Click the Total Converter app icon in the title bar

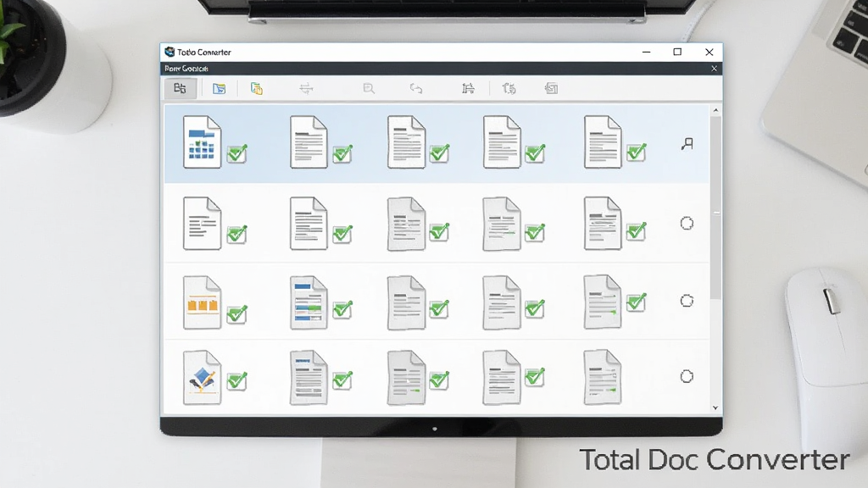[x=170, y=52]
